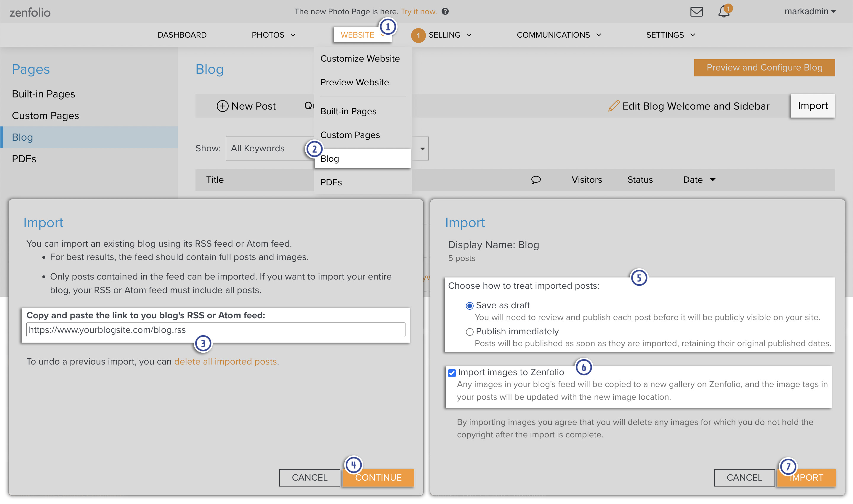Choose Blog in Website menu

tap(363, 159)
